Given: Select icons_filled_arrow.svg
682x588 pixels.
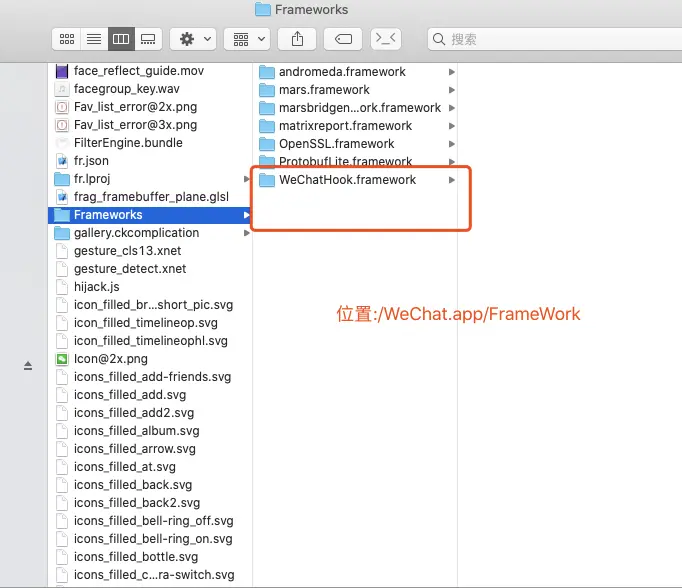Looking at the screenshot, I should 134,449.
